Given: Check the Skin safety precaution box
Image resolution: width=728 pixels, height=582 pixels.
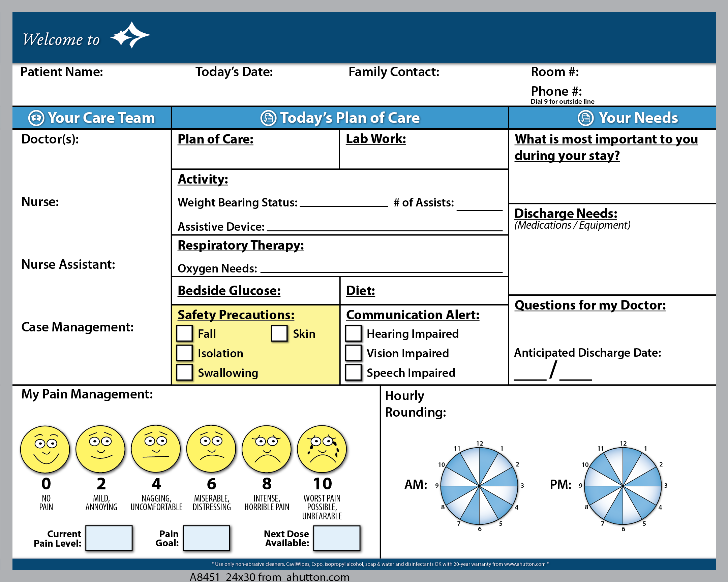Looking at the screenshot, I should point(280,333).
